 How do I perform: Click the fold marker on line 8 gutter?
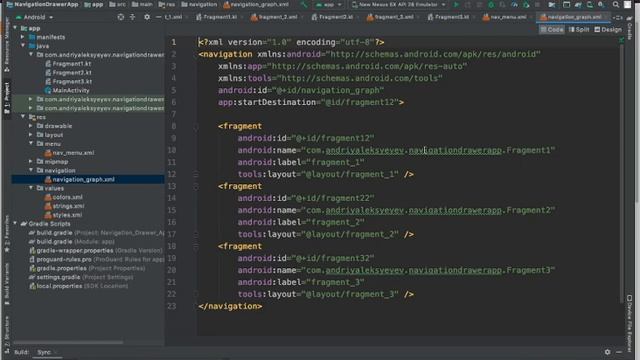coord(196,127)
